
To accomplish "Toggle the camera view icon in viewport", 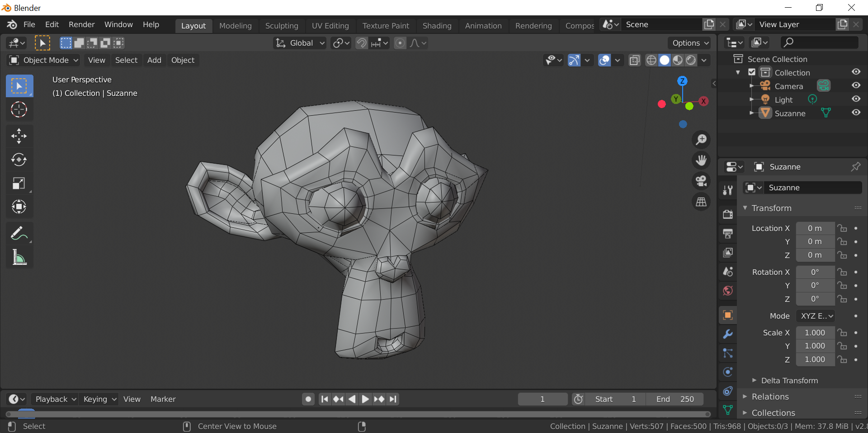I will pos(700,181).
